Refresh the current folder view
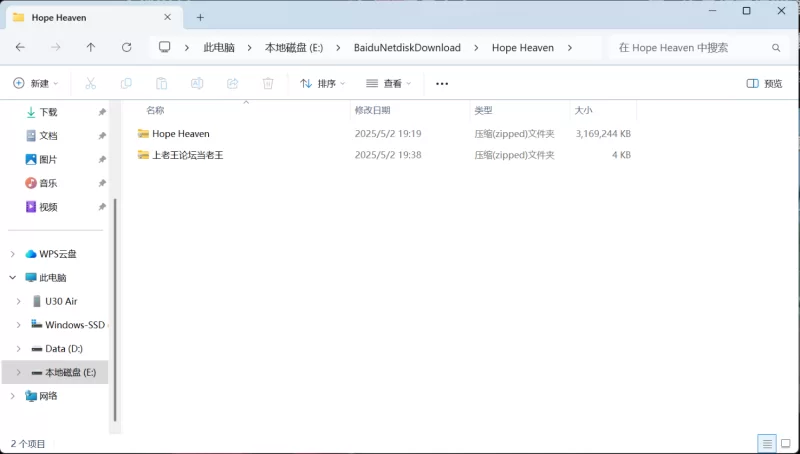 126,47
